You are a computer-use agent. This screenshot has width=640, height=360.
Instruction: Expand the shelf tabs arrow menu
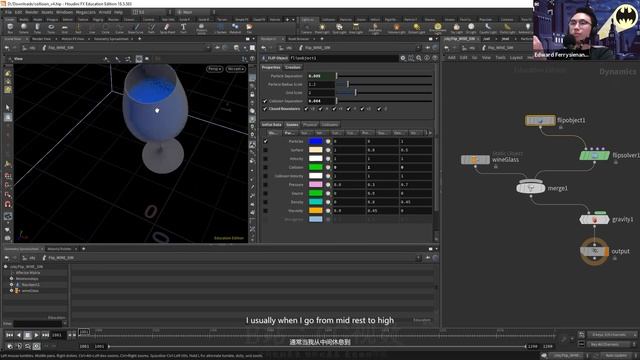tap(293, 19)
